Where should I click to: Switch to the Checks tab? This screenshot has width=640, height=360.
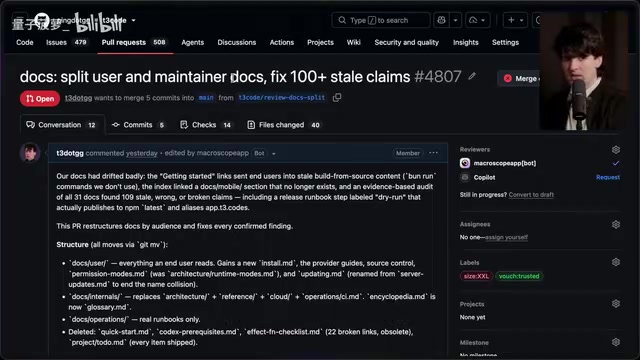[206, 125]
